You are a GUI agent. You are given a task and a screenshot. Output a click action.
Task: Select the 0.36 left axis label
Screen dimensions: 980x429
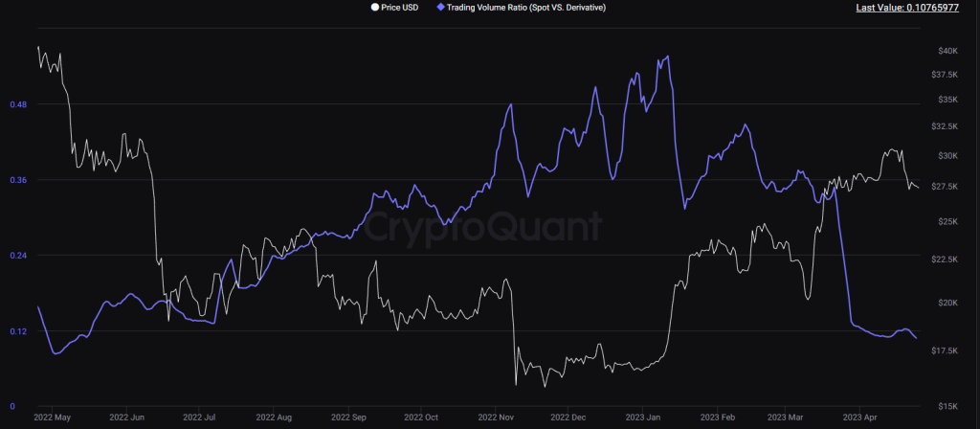(x=16, y=180)
